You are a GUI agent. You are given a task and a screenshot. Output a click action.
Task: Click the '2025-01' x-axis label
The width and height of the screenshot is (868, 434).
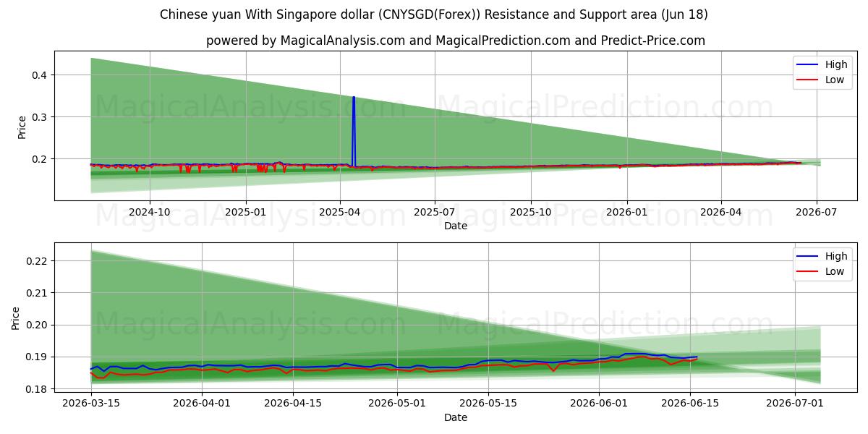[246, 213]
